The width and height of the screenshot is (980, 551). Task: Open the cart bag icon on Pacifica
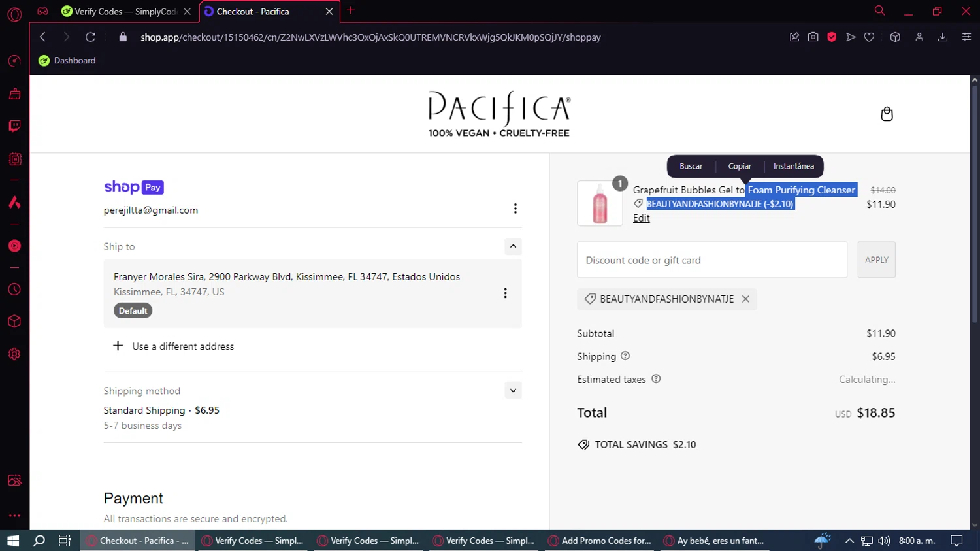tap(887, 114)
